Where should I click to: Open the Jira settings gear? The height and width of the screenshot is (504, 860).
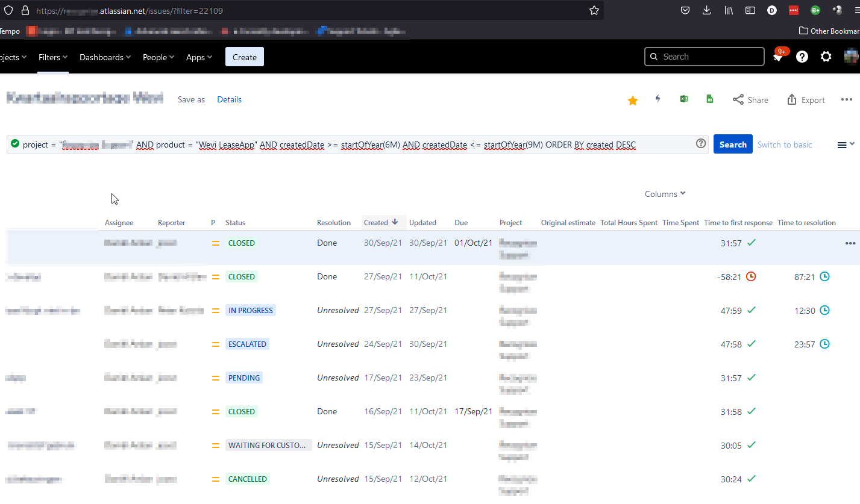(826, 56)
